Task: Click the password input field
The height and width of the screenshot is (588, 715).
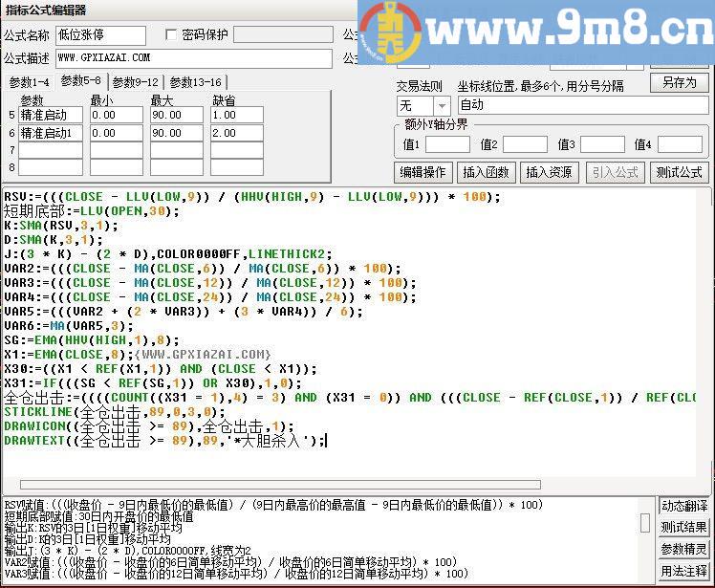Action: tap(283, 34)
